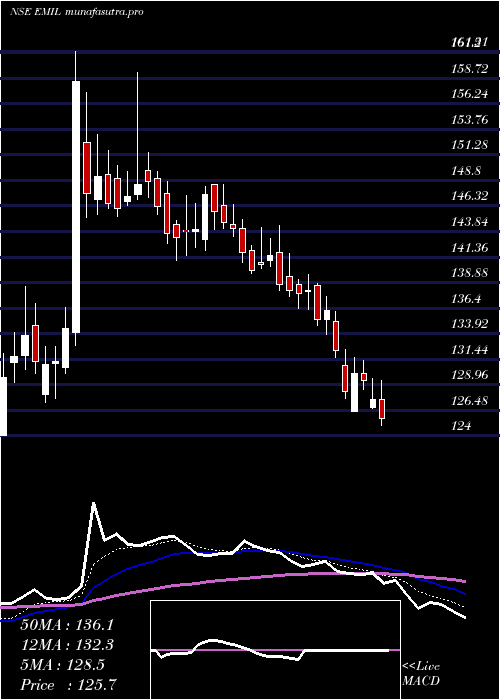The height and width of the screenshot is (700, 500).
Task: Select the 141.36 price axis label
Action: coord(469,247)
